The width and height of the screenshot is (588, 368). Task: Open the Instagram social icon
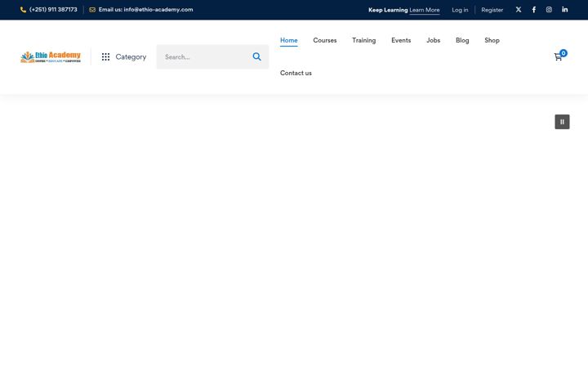click(x=549, y=10)
